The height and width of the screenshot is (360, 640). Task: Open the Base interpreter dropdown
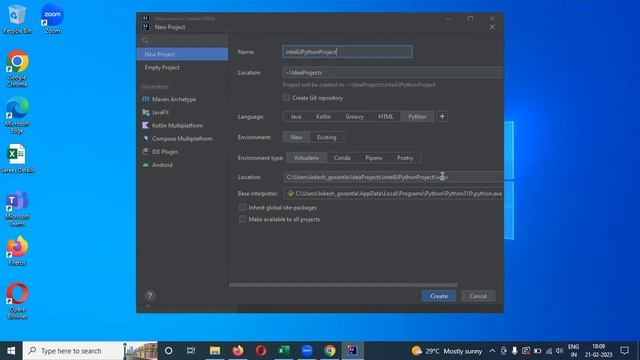click(393, 193)
